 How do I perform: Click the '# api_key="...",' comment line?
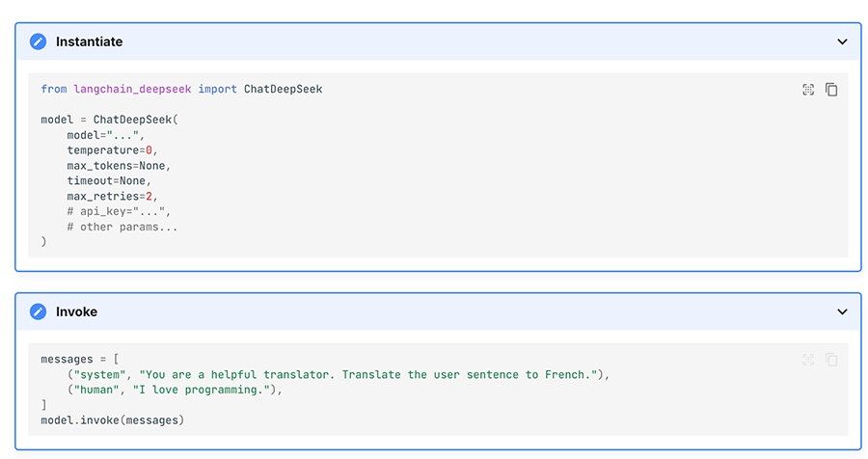(x=119, y=211)
